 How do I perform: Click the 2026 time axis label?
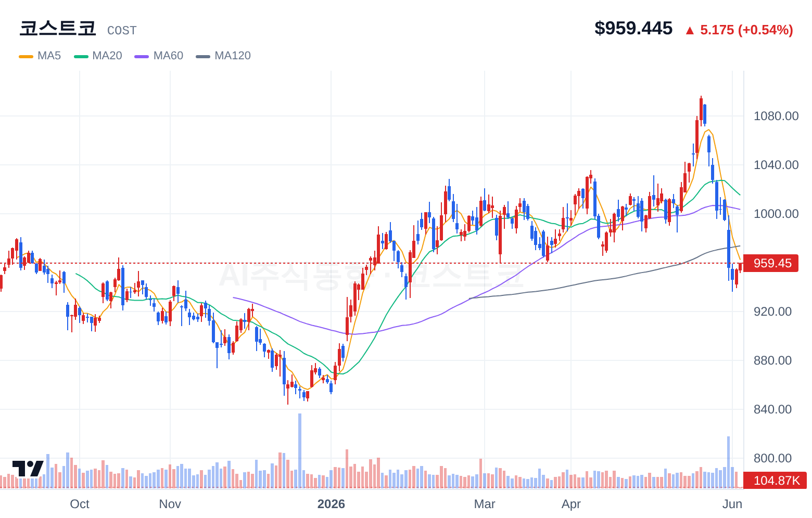(331, 504)
